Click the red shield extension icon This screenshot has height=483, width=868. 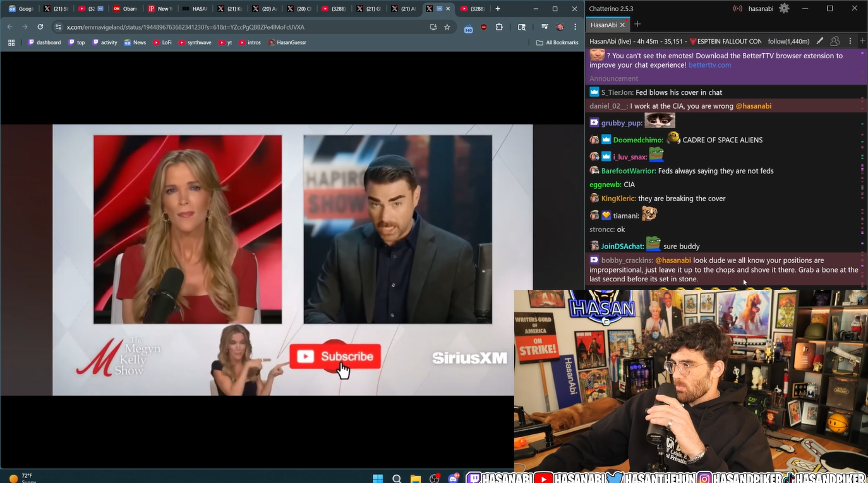(484, 27)
